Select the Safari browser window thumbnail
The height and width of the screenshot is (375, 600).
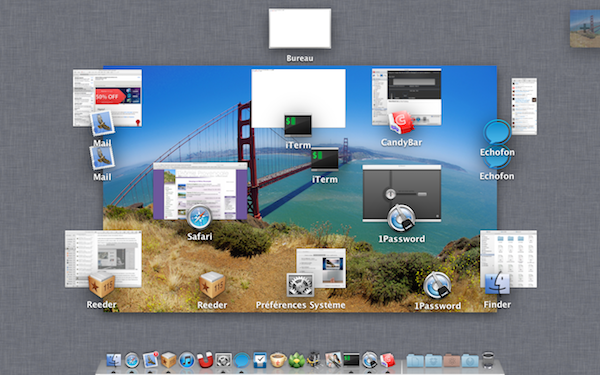click(200, 191)
